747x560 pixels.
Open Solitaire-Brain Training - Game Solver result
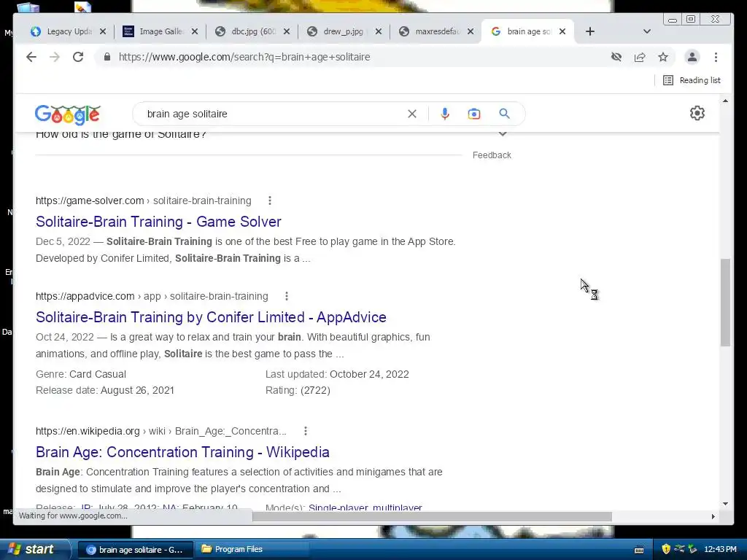click(x=158, y=222)
